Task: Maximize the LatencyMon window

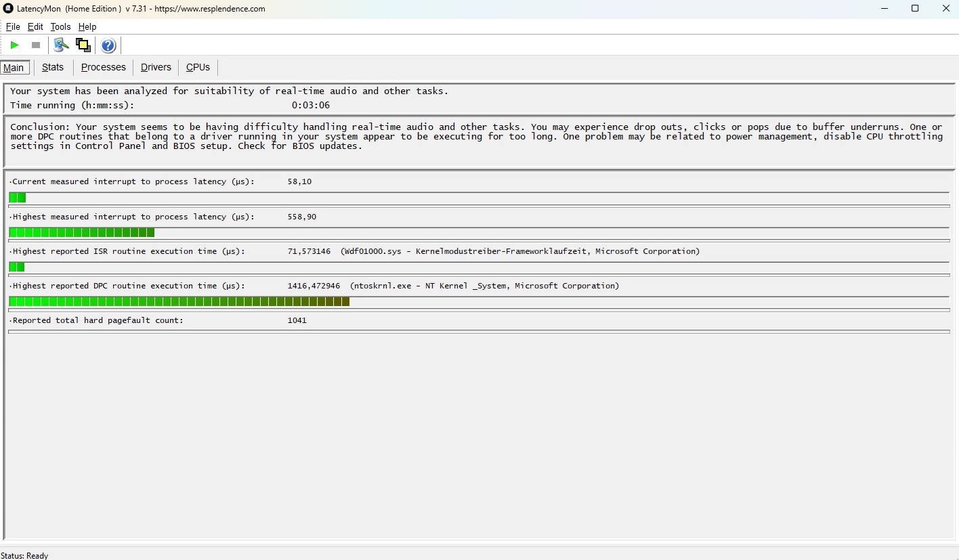Action: 915,9
